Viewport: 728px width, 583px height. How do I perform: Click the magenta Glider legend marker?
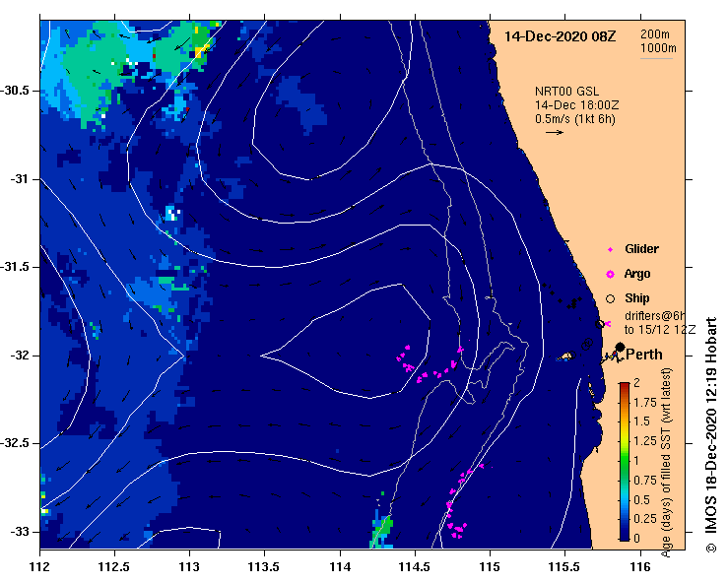[610, 250]
